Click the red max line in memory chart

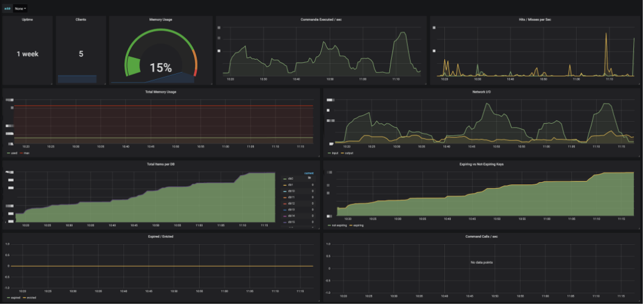pyautogui.click(x=163, y=106)
